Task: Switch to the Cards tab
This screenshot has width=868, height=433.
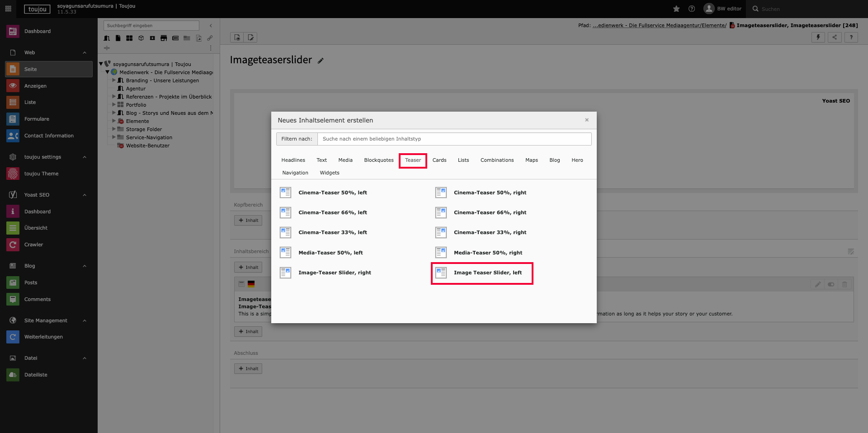Action: click(439, 160)
